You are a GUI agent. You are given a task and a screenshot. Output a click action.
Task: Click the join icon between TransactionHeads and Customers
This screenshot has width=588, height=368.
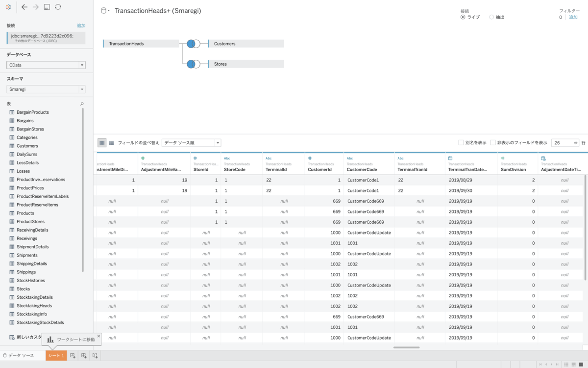[193, 44]
